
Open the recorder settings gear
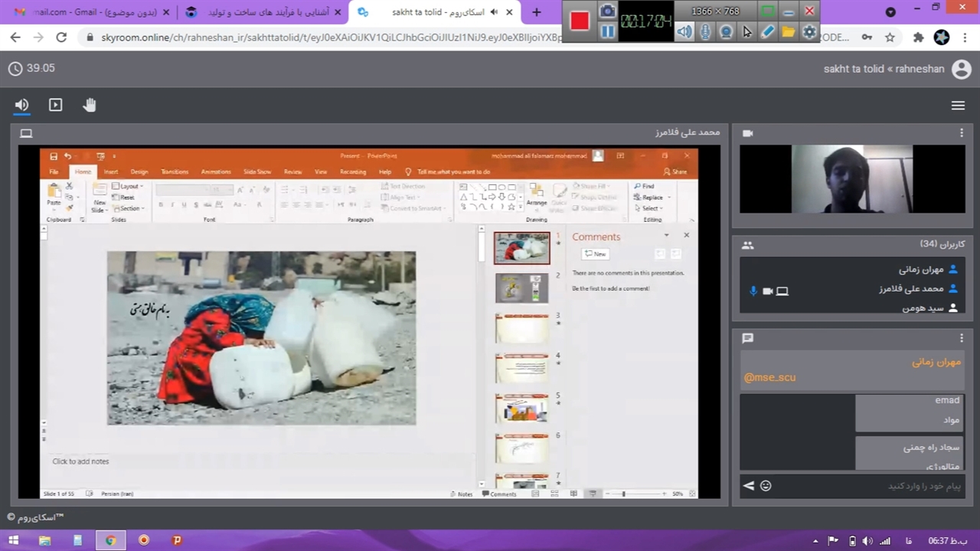809,32
